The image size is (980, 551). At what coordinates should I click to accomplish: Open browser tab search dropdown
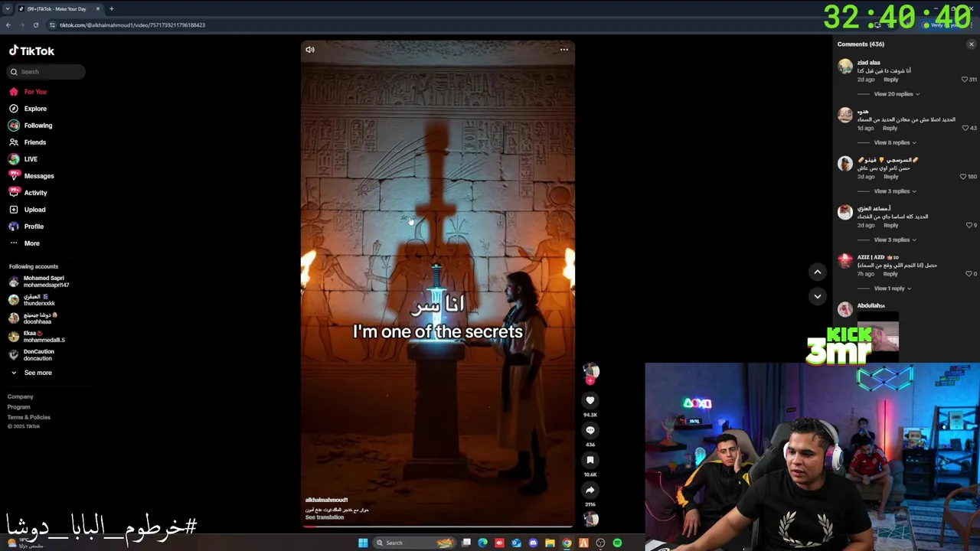coord(8,9)
